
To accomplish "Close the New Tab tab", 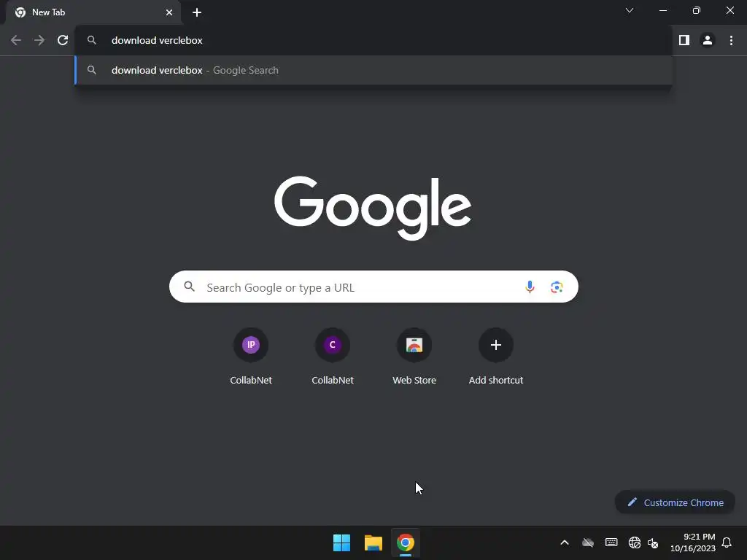I will pos(169,12).
